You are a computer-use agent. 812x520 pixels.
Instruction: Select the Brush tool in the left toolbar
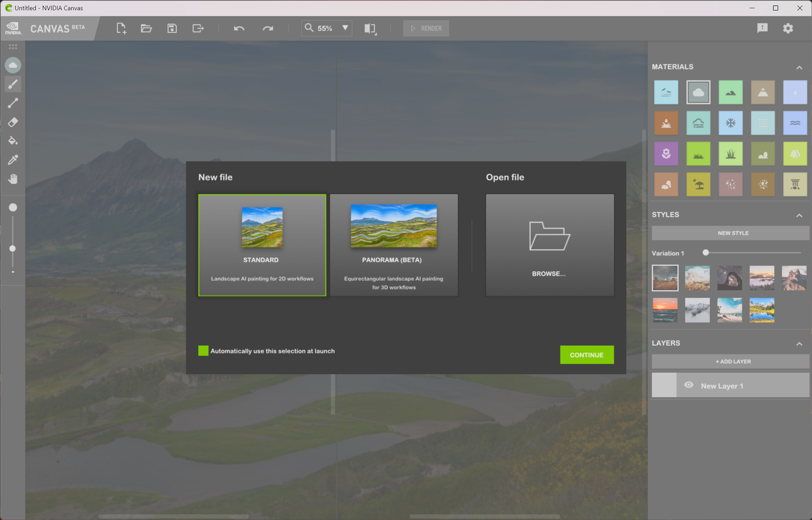click(x=13, y=84)
